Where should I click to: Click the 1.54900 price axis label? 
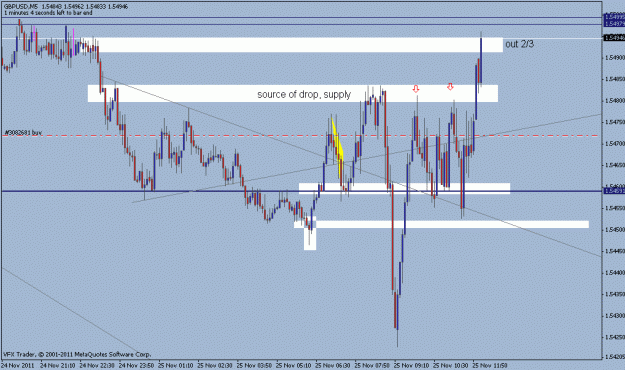pos(614,58)
